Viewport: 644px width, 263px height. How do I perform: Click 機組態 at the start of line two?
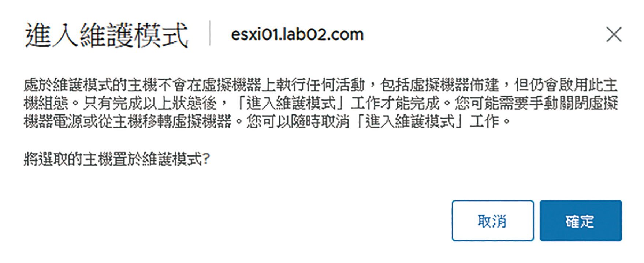[46, 104]
